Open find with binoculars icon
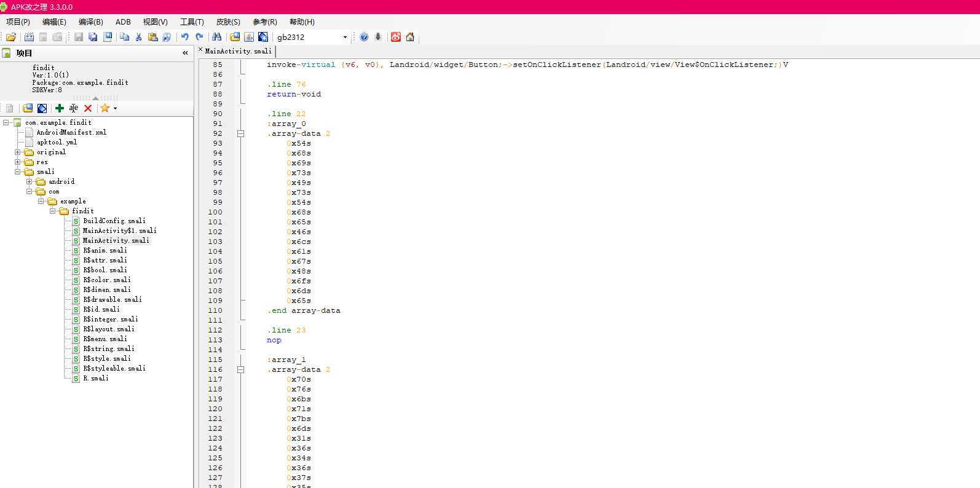The width and height of the screenshot is (980, 488). point(216,37)
